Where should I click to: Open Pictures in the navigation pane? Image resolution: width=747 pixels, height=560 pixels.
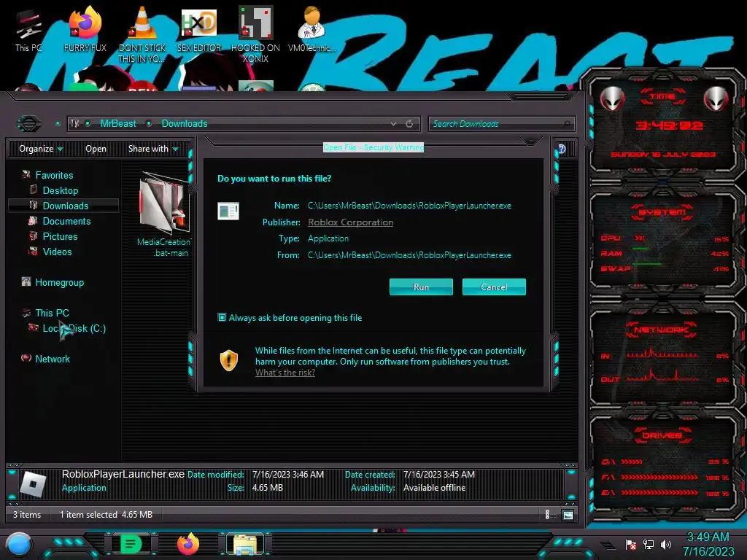click(x=60, y=236)
